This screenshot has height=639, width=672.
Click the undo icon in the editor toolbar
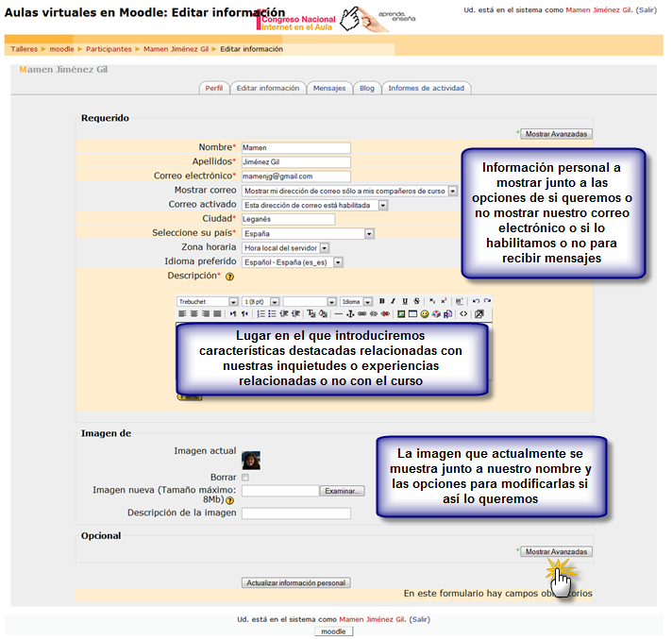[x=476, y=301]
